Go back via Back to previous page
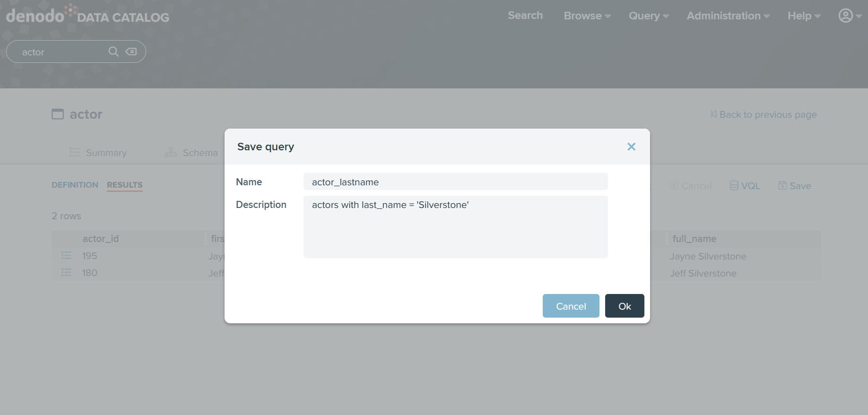The height and width of the screenshot is (415, 868). click(764, 114)
